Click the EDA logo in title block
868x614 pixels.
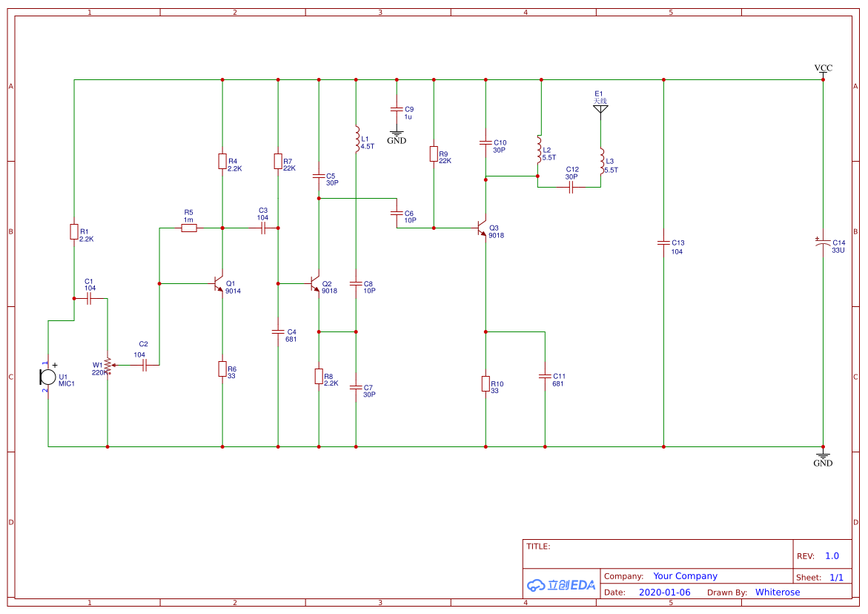pyautogui.click(x=561, y=584)
